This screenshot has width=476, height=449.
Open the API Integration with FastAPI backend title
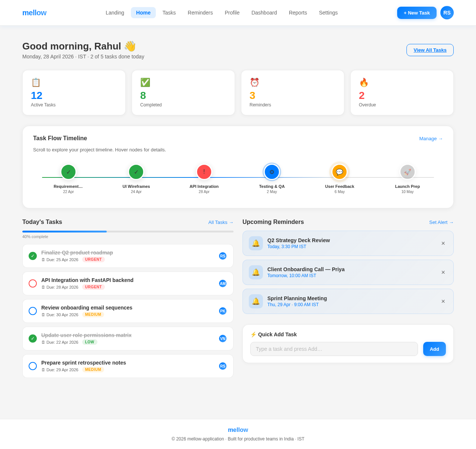coord(87,280)
